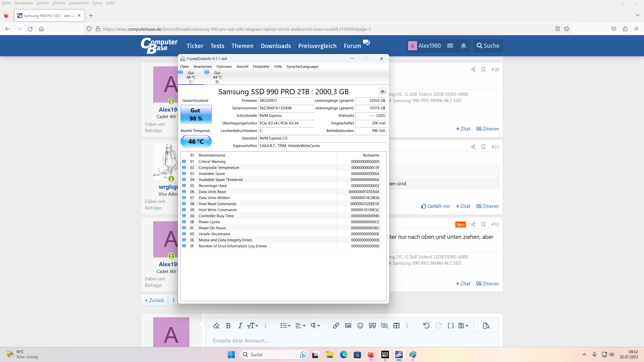This screenshot has width=644, height=362.
Task: Redo the edit in the reply editor
Action: pos(438,326)
